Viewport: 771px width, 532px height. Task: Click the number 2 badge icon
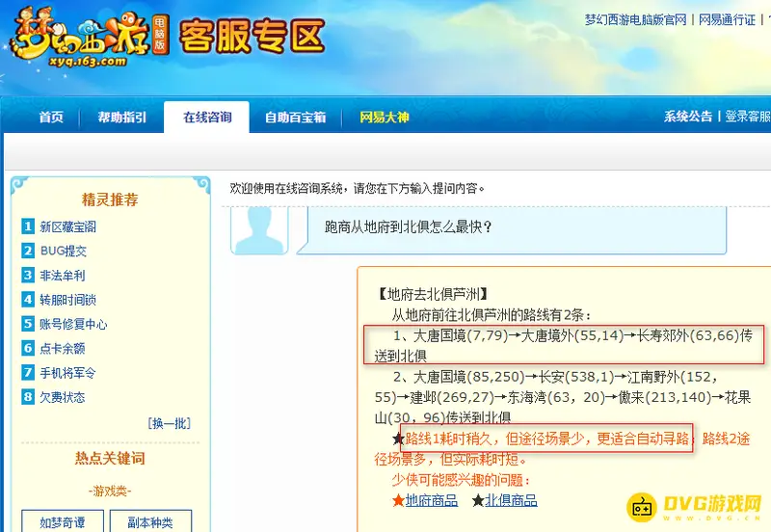click(28, 251)
